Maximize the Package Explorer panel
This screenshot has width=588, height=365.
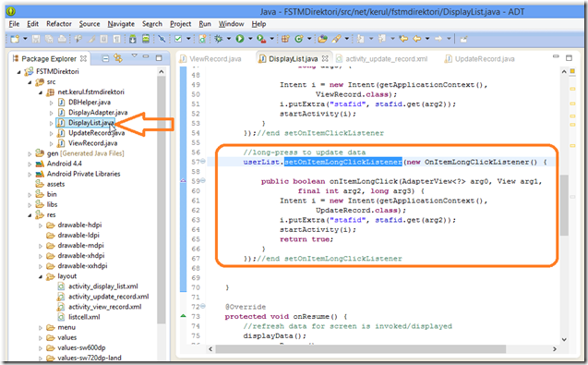159,58
